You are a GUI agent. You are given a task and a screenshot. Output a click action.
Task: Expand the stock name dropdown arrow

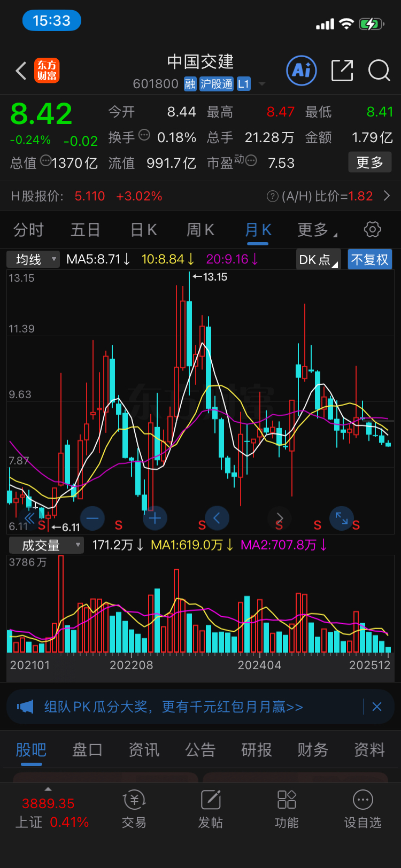point(262,84)
